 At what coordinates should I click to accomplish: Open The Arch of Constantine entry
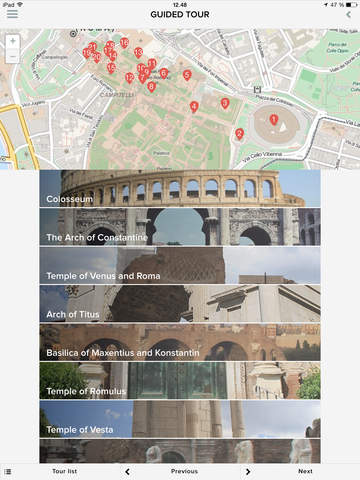coord(180,227)
